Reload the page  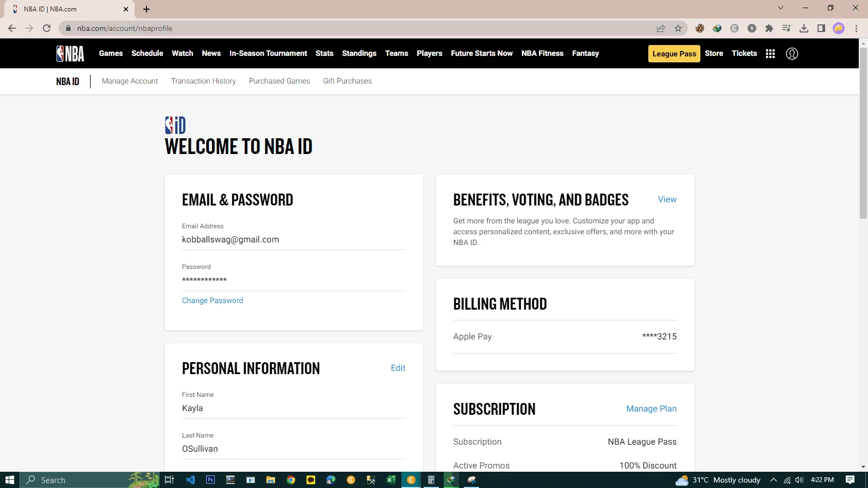point(47,28)
